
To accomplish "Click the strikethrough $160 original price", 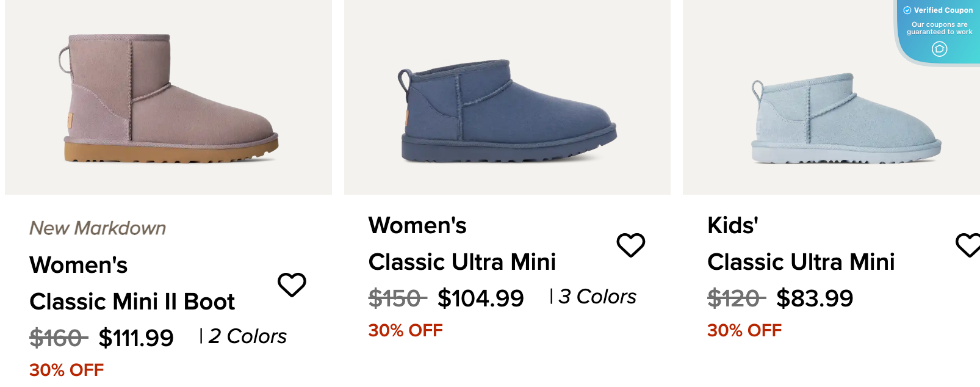I will [54, 335].
